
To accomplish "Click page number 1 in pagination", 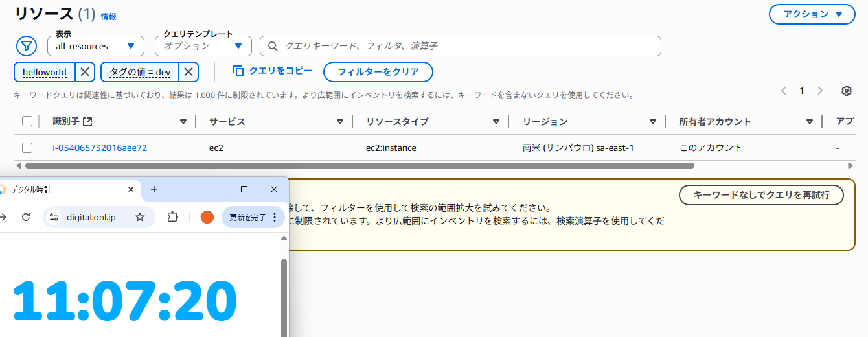I will (x=802, y=91).
